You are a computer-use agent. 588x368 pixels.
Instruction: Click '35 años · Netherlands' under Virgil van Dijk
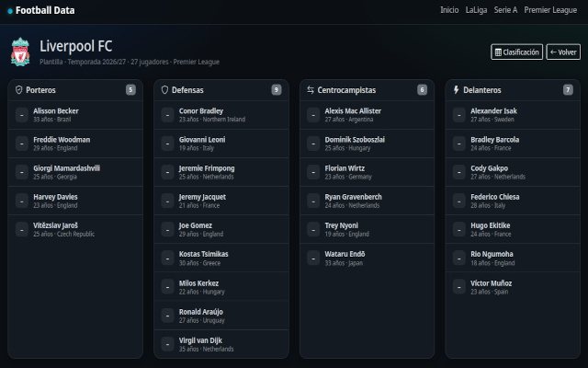point(206,350)
